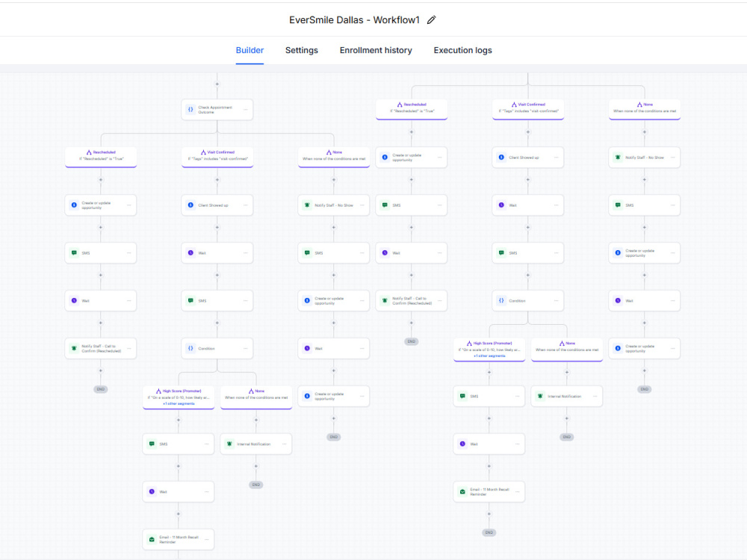Select the Builder tab
Viewport: 747px width, 560px height.
pos(249,51)
